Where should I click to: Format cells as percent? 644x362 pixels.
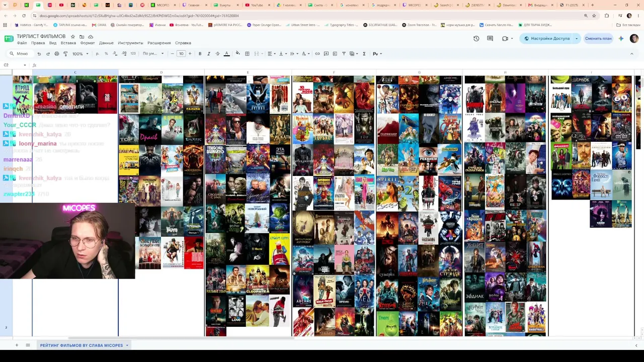click(106, 54)
